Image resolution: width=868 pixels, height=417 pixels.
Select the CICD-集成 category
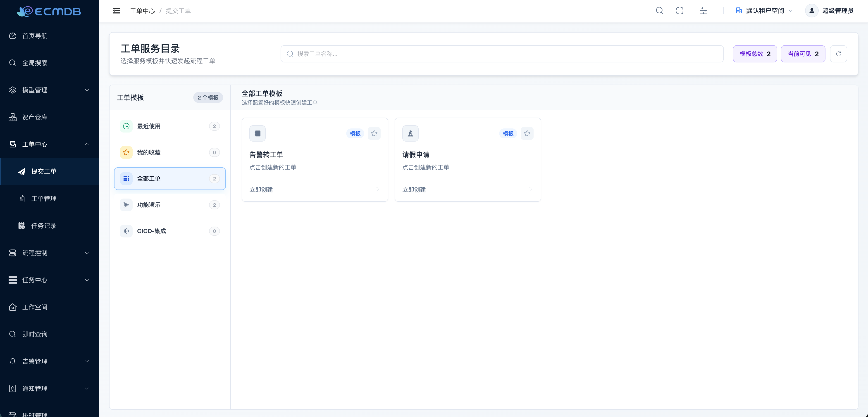170,231
